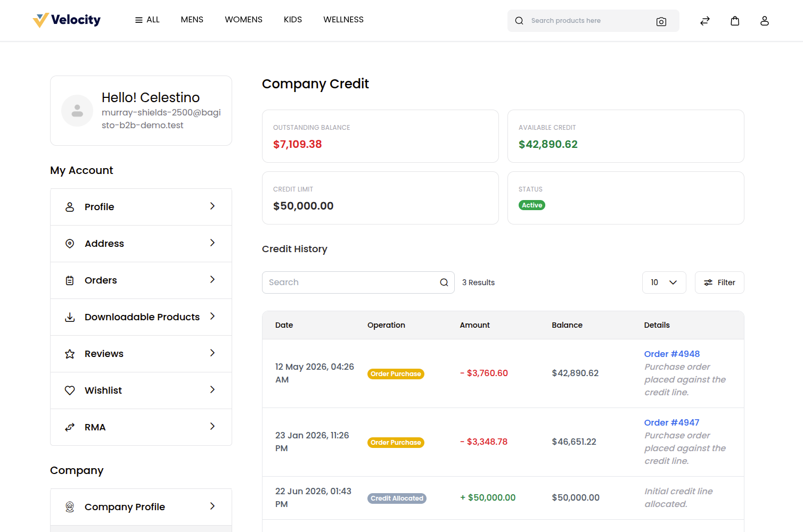Click the Amount column header

(474, 325)
